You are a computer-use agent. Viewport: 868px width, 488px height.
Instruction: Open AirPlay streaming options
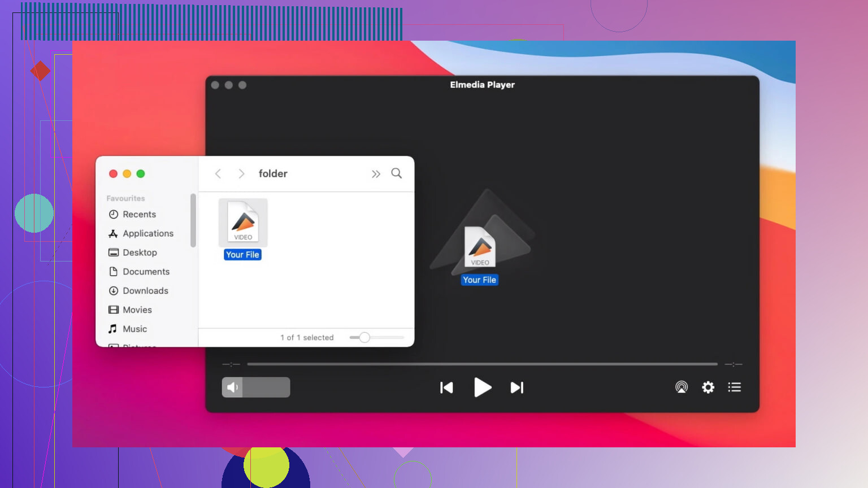682,387
